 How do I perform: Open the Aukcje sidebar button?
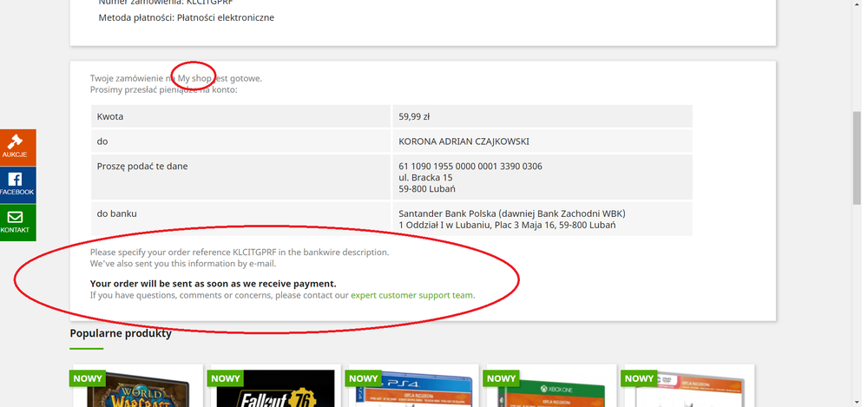pos(17,148)
